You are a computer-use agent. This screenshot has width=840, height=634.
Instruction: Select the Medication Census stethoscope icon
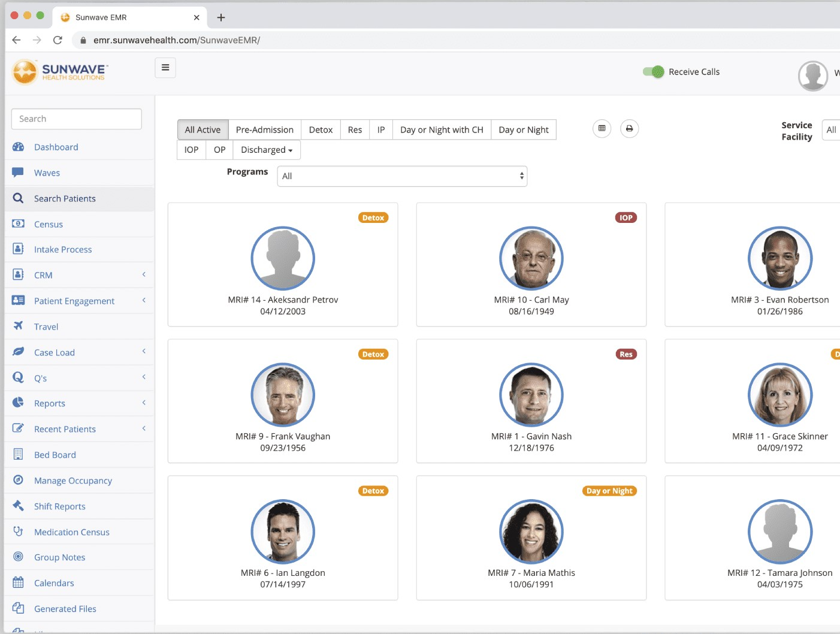[x=18, y=532]
